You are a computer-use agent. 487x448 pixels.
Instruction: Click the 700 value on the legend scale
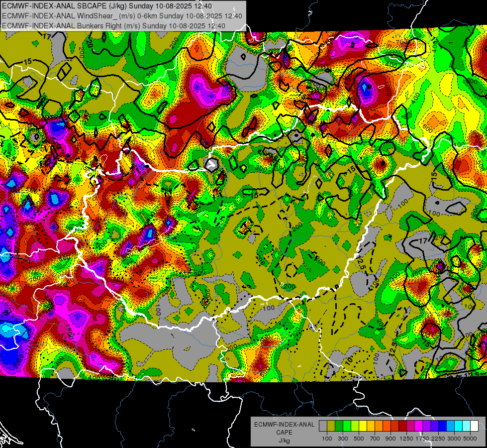(375, 439)
